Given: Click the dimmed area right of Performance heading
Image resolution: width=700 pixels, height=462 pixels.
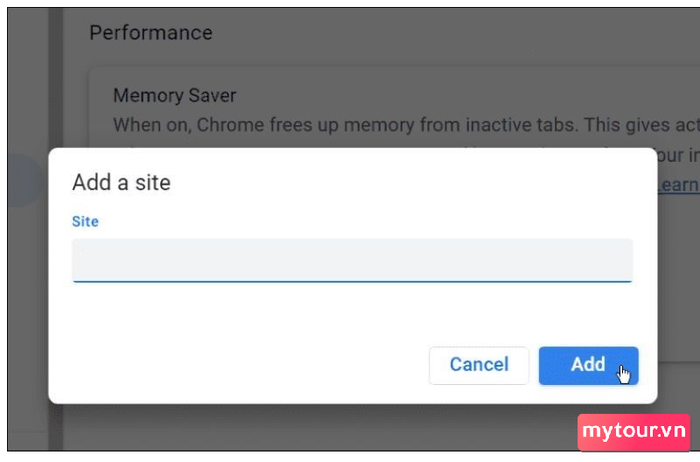Looking at the screenshot, I should pos(446,33).
